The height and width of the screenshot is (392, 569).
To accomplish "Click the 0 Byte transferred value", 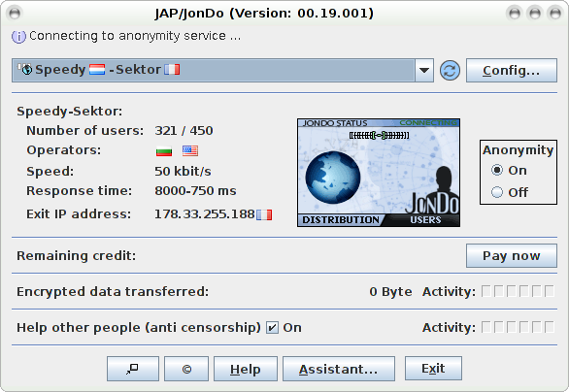I will [x=391, y=291].
